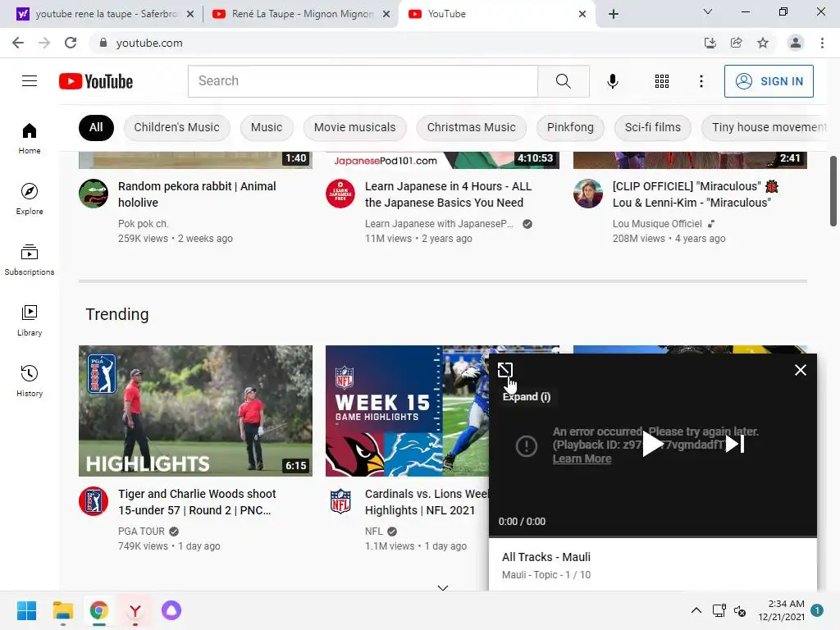Screen dimensions: 840x630
Task: Click Learn More link in error message
Action: (582, 459)
